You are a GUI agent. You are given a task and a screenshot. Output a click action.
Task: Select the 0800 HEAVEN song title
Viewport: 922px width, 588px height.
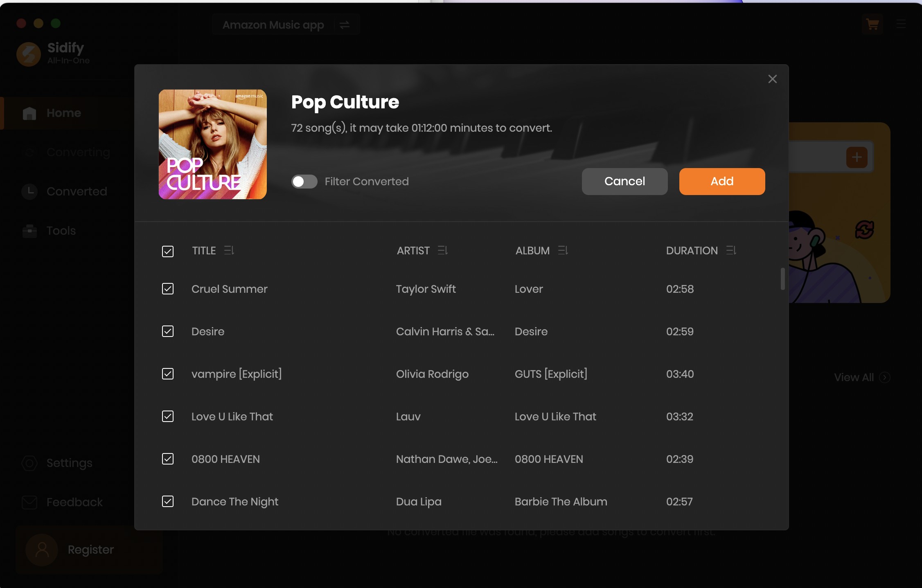tap(225, 459)
